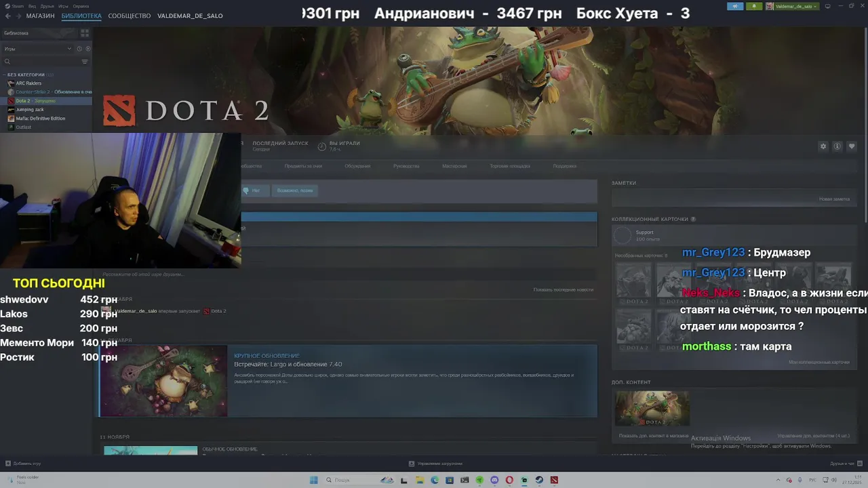Viewport: 868px width, 488px height.
Task: Open Discord from the taskbar
Action: pos(494,480)
